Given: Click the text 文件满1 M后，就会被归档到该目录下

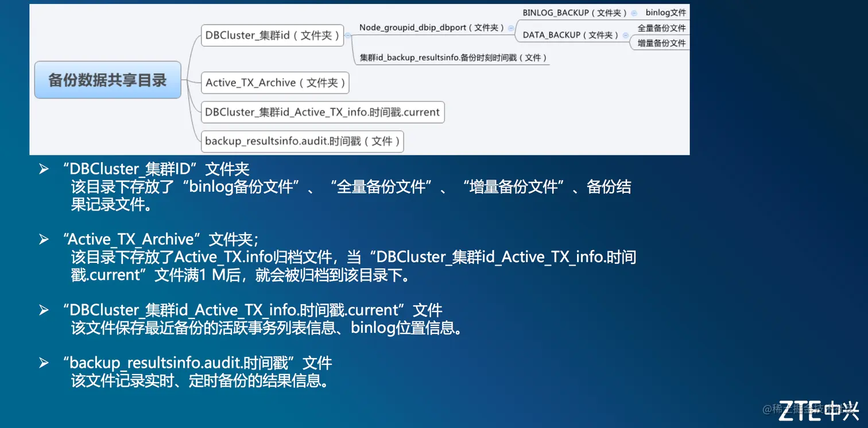Looking at the screenshot, I should click(x=283, y=275).
